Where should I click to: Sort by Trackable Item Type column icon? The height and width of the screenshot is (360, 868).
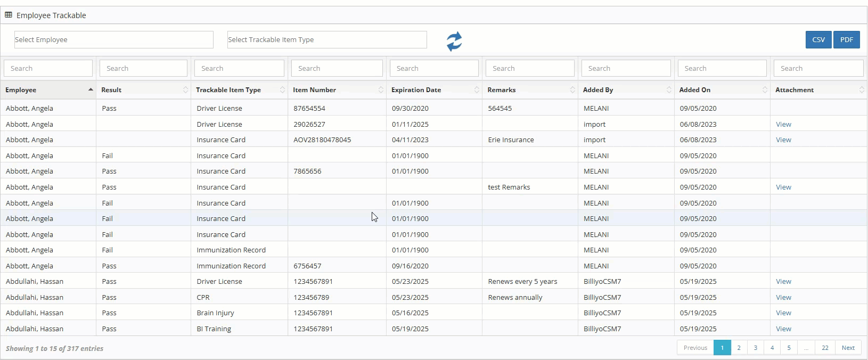click(x=282, y=90)
